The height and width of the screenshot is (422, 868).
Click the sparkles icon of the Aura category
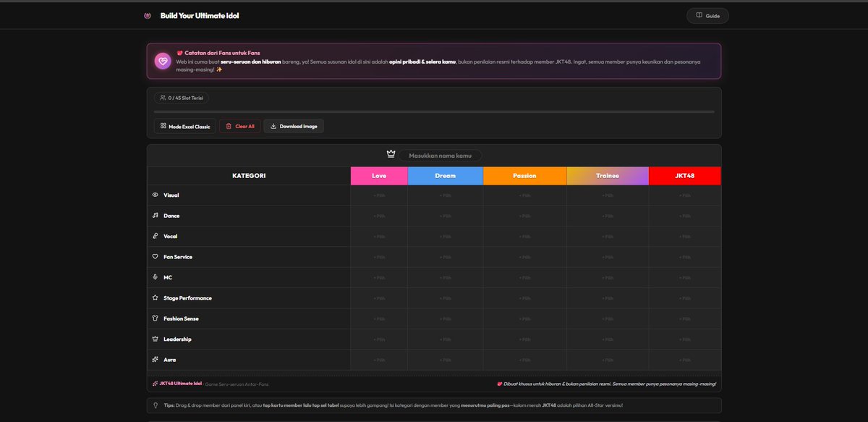click(x=155, y=360)
